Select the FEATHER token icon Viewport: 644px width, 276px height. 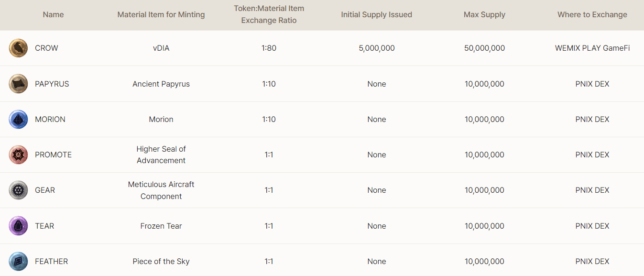18,261
